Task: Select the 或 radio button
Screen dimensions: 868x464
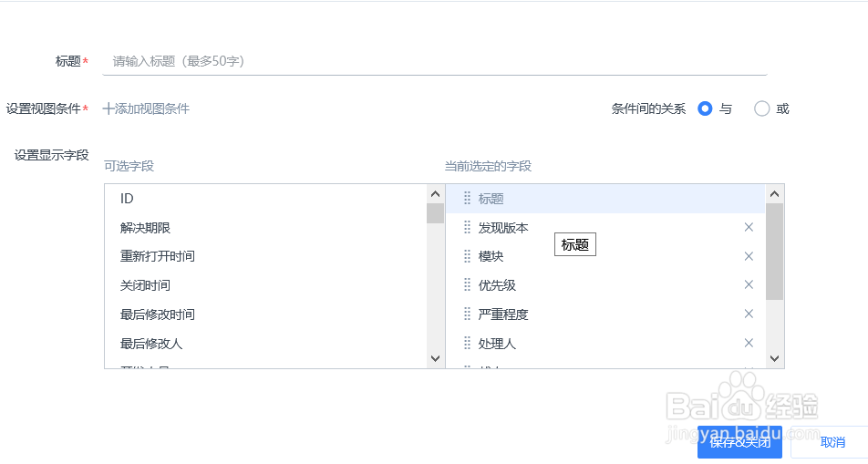Action: coord(761,108)
